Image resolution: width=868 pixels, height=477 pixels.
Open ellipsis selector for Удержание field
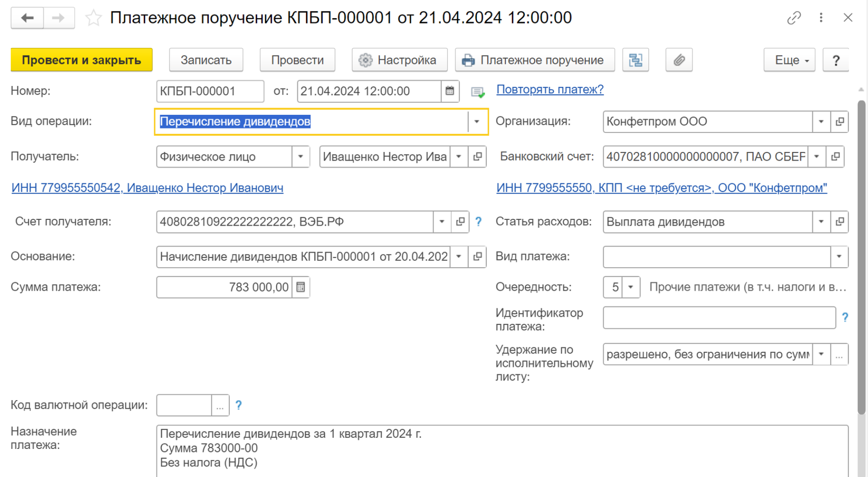point(839,354)
